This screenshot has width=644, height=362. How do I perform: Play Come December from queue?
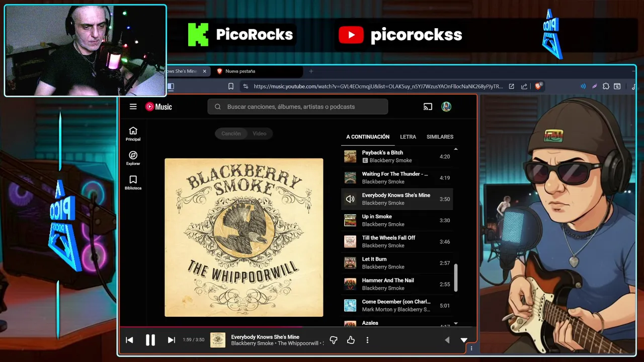(397, 305)
